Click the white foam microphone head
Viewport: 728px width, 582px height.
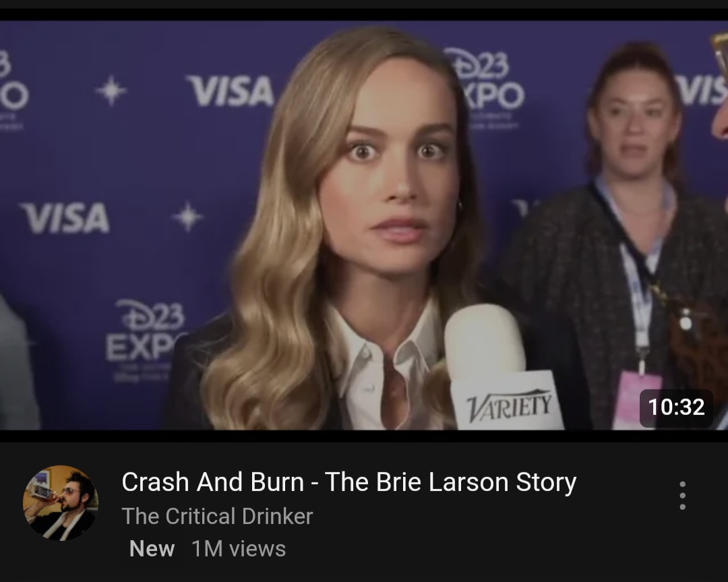485,341
